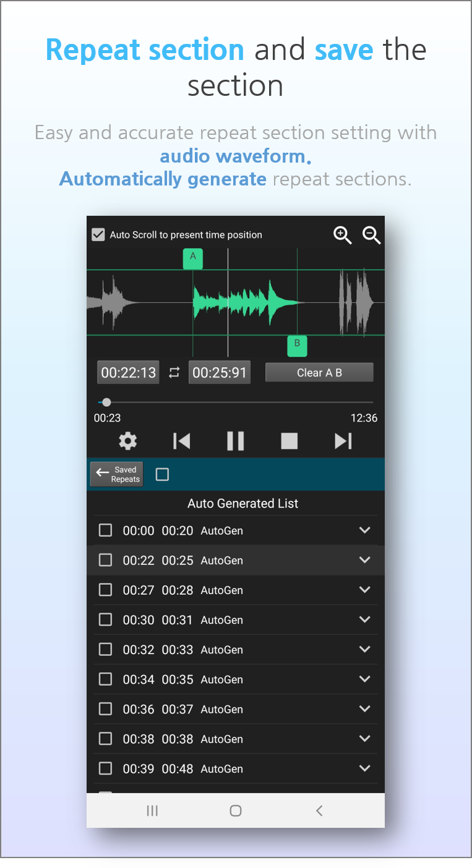Tap Android home button
Viewport: 472px width, 868px height.
(236, 811)
